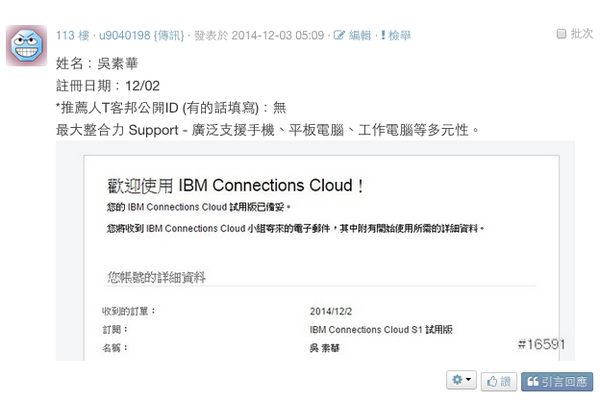Click the 姓名：吳素華 name line
This screenshot has width=600, height=402.
89,62
